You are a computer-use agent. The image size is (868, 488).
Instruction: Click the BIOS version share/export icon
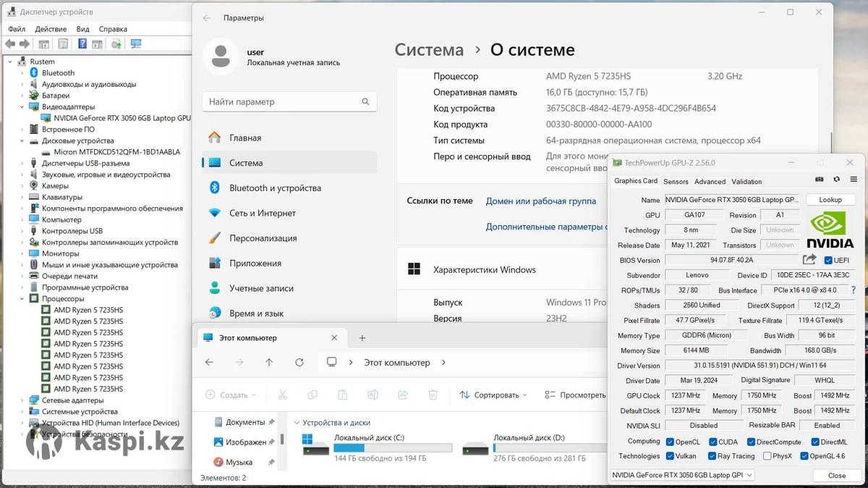(809, 260)
